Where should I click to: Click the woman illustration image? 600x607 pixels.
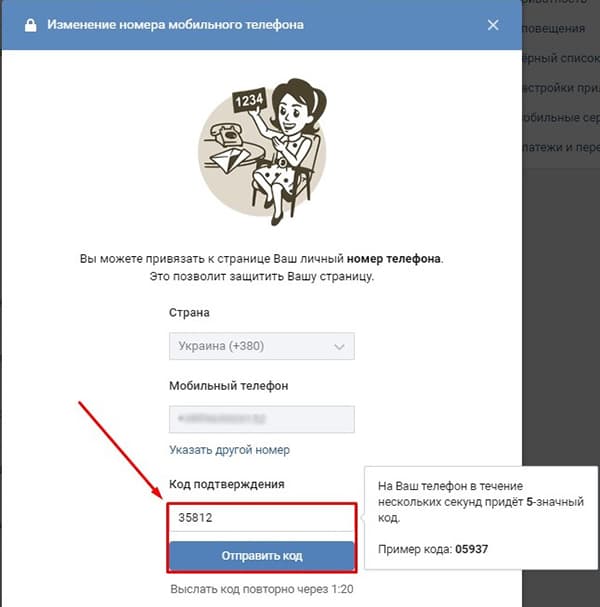(262, 152)
